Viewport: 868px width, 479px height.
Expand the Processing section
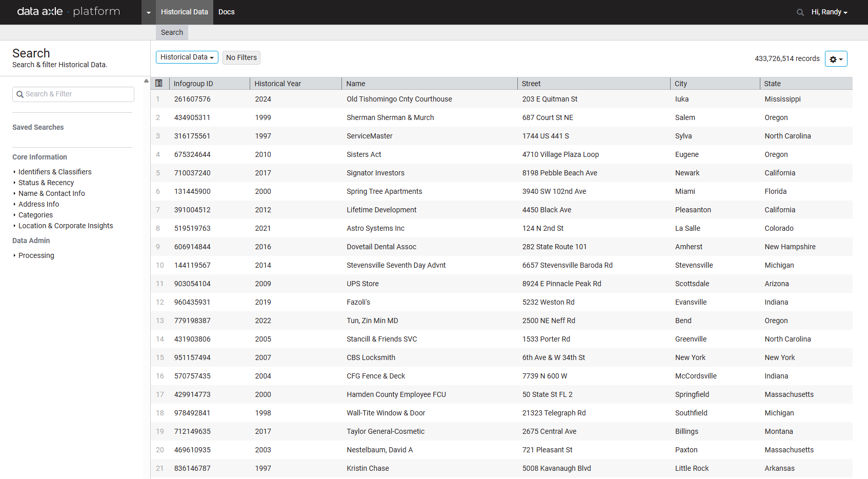pyautogui.click(x=36, y=255)
